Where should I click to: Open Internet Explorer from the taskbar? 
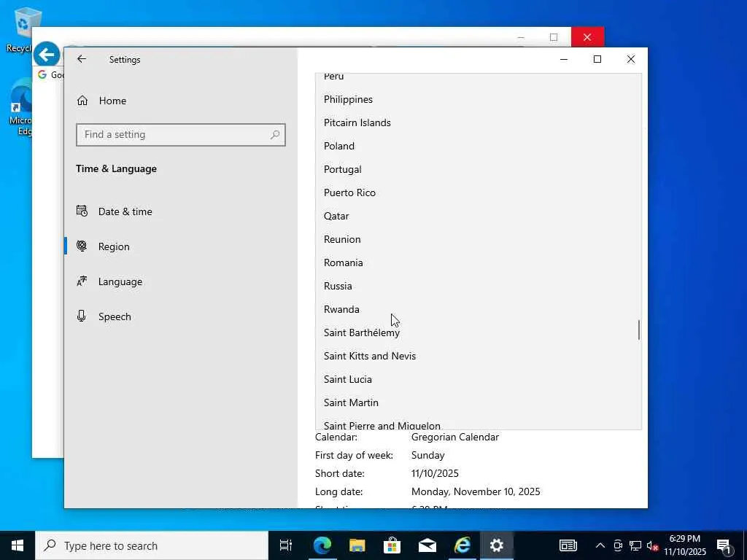coord(462,545)
